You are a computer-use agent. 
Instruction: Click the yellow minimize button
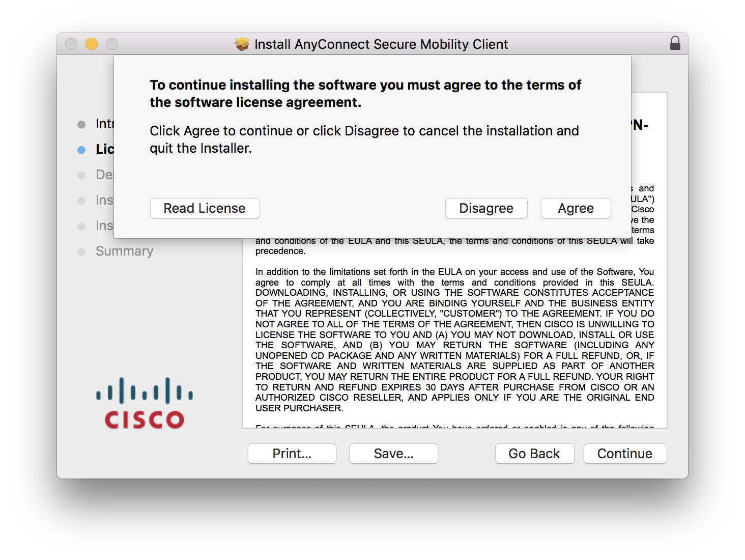pyautogui.click(x=92, y=44)
